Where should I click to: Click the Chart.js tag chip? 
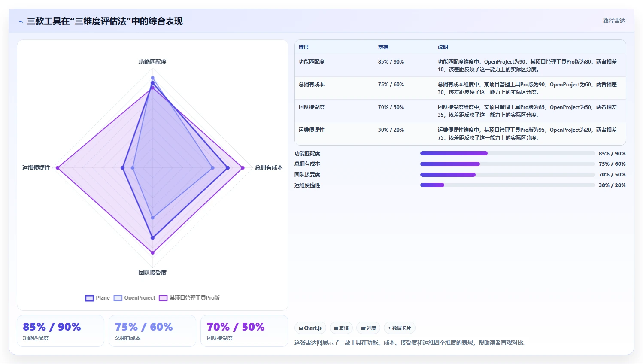[x=310, y=328]
